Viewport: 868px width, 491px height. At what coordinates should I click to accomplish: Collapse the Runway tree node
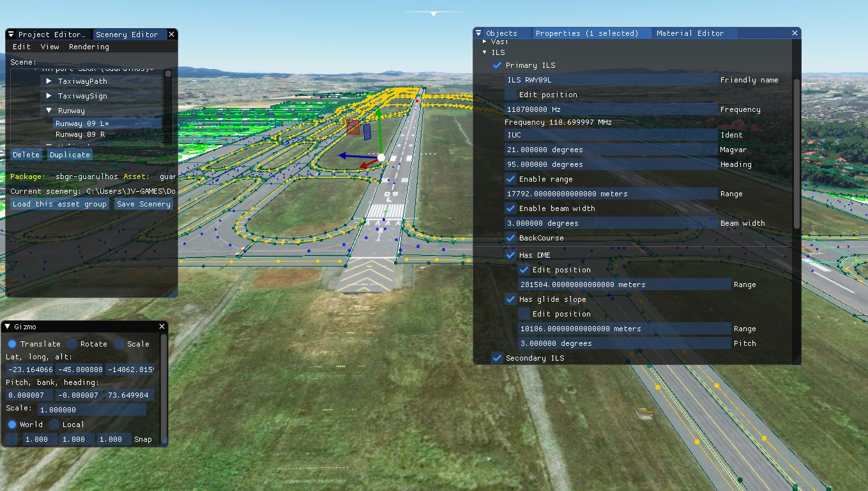click(x=49, y=111)
